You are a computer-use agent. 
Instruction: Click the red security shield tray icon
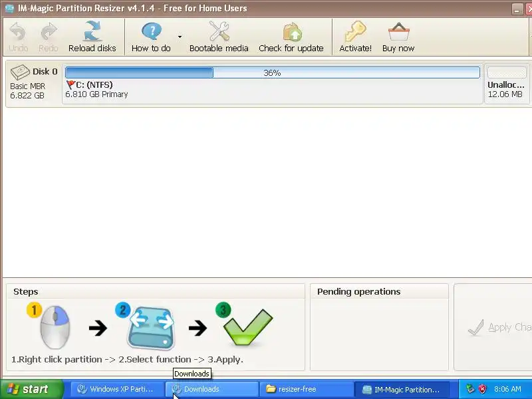482,389
